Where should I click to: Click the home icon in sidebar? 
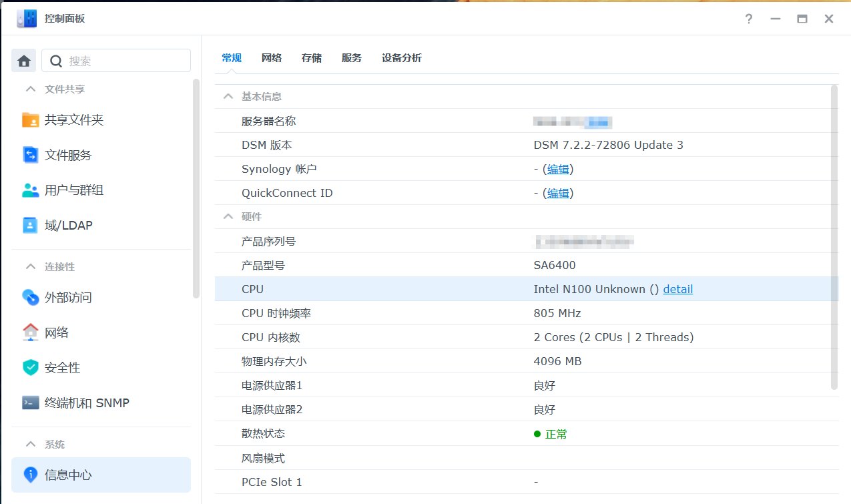(24, 61)
